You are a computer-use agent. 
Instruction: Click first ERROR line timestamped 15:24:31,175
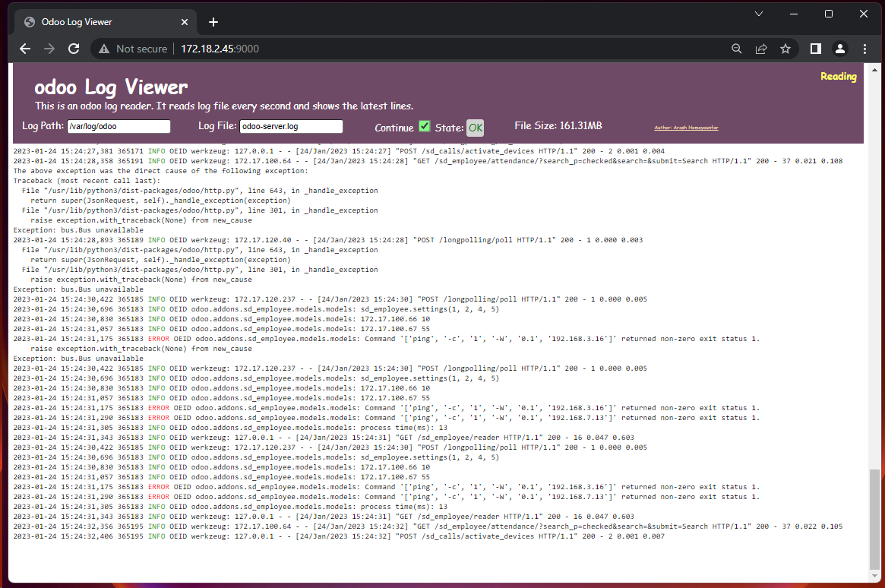click(387, 339)
